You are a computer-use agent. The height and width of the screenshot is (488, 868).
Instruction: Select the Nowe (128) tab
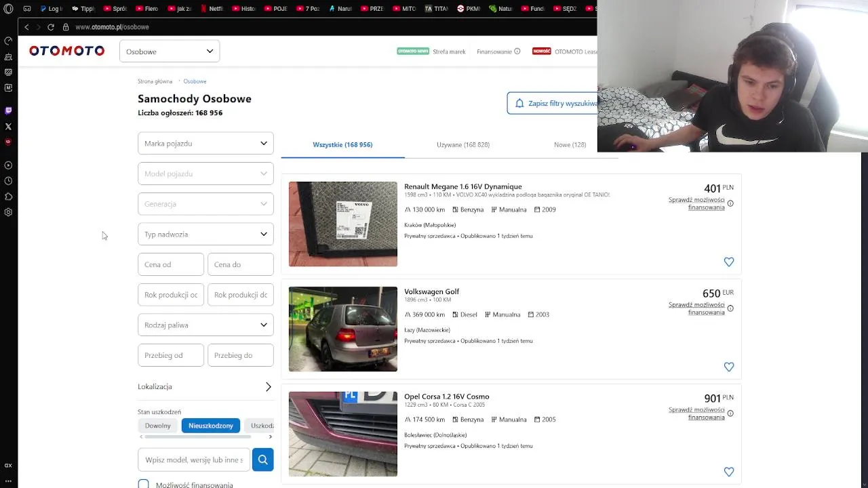[570, 144]
